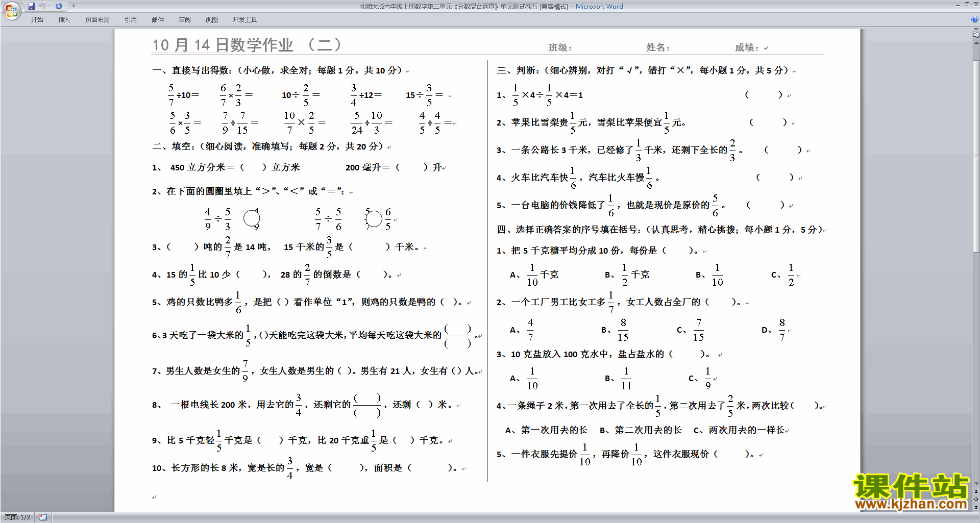
Task: Minimize the Word window
Action: [958, 5]
